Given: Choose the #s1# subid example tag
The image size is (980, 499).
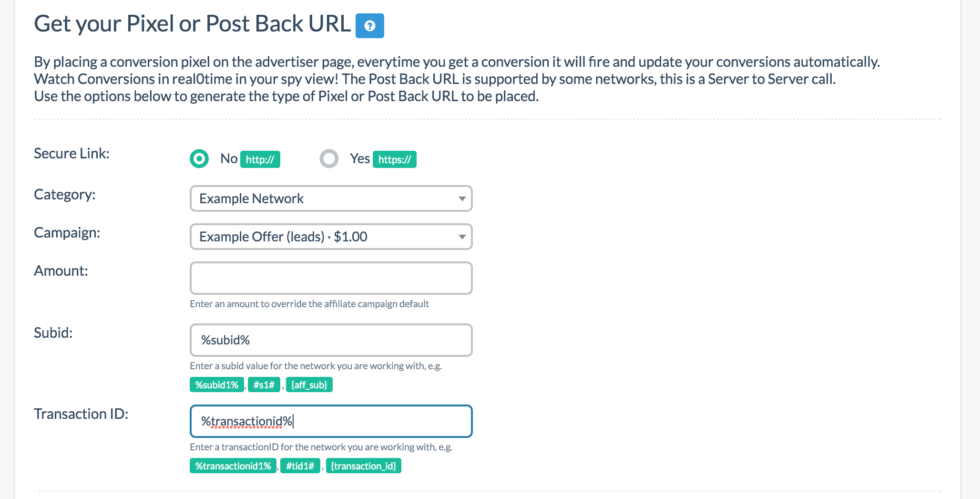Looking at the screenshot, I should pyautogui.click(x=264, y=385).
